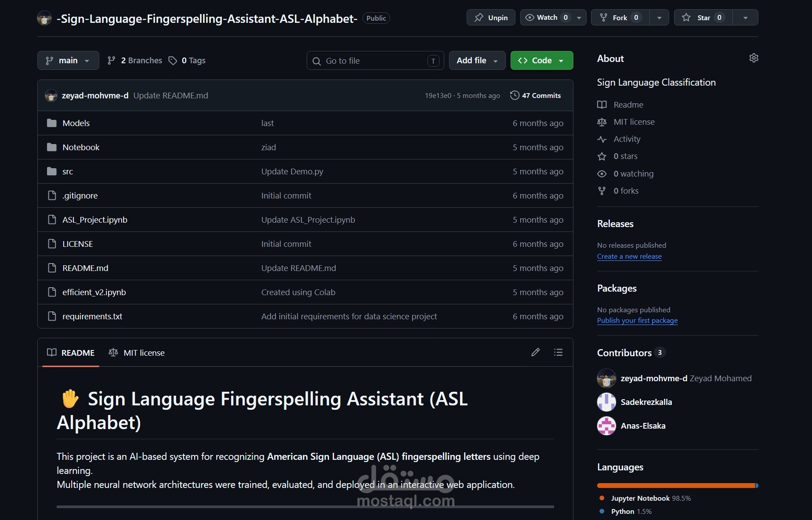Open README.md in the file list

tap(85, 268)
